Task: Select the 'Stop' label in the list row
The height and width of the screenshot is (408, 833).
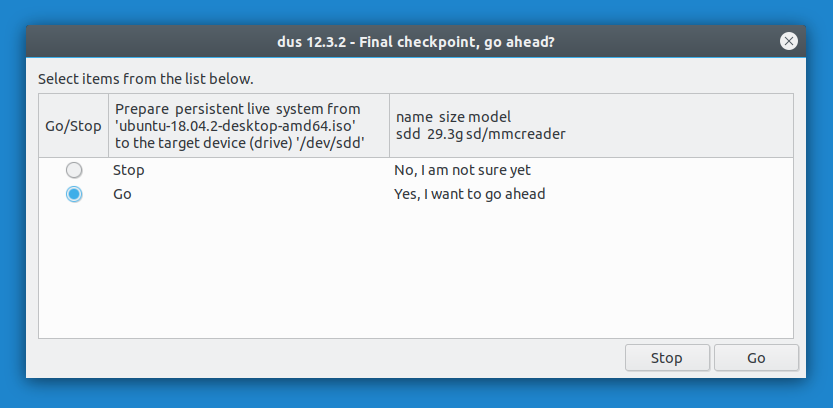Action: pyautogui.click(x=129, y=170)
